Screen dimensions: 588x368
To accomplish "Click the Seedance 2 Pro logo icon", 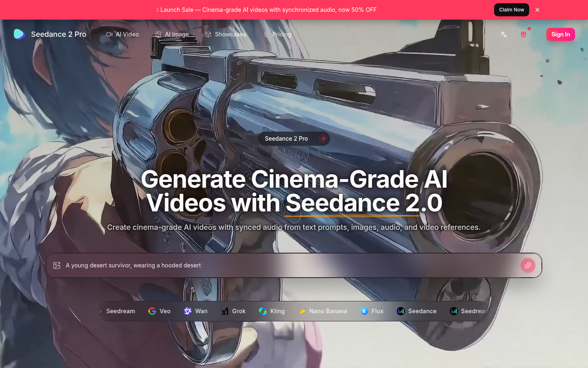I will pos(19,34).
